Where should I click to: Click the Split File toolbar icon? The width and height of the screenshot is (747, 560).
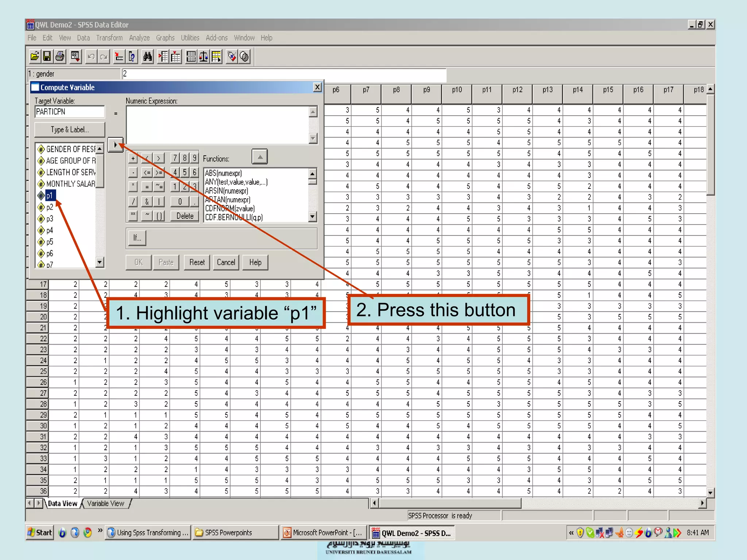pyautogui.click(x=191, y=56)
